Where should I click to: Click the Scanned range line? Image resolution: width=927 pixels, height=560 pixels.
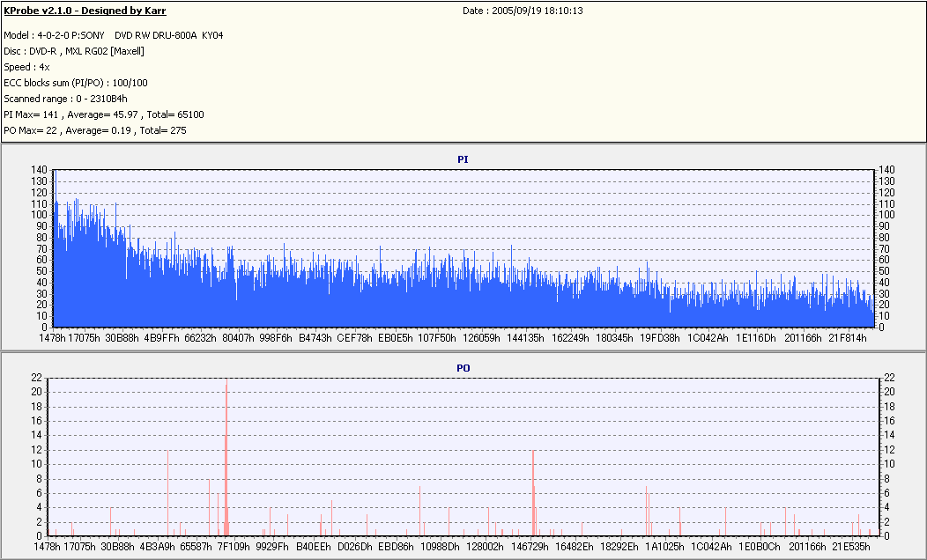(65, 99)
